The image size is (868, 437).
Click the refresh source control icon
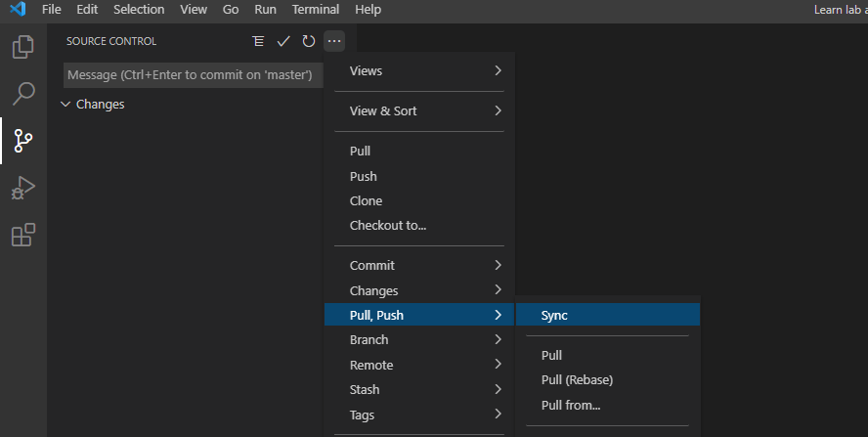[309, 41]
